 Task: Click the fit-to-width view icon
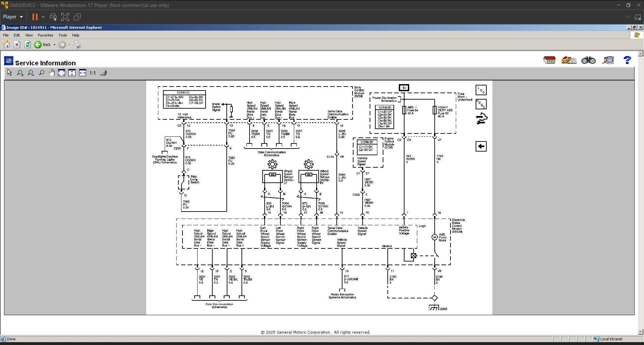pyautogui.click(x=83, y=73)
